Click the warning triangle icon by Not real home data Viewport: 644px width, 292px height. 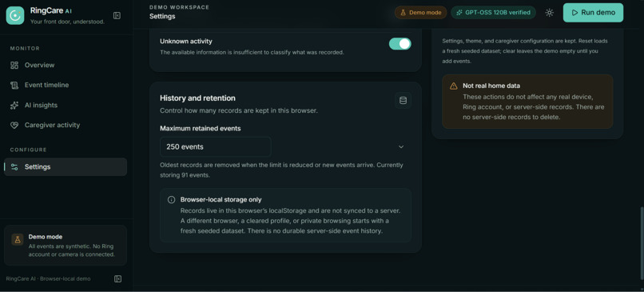click(x=453, y=86)
